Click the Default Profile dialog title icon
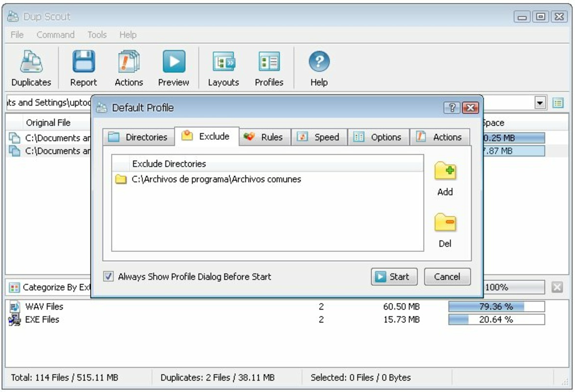This screenshot has height=392, width=575. [101, 107]
